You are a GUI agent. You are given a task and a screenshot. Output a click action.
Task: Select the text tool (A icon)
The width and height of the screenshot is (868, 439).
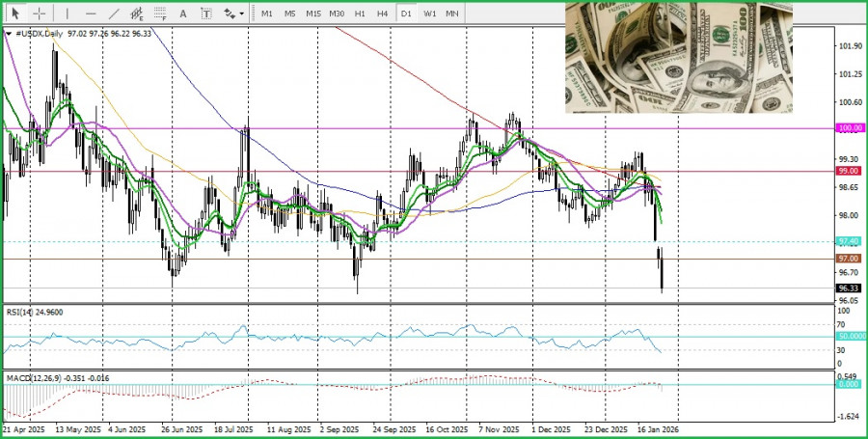tap(184, 14)
